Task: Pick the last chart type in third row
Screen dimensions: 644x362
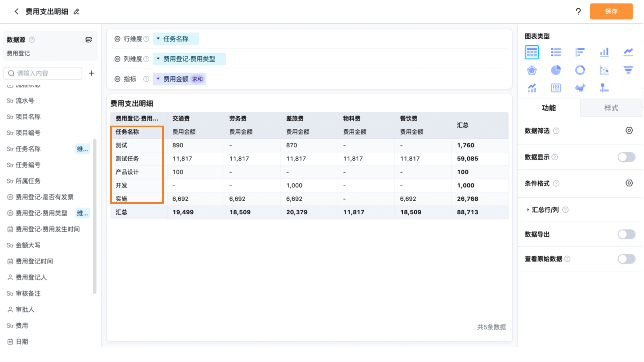Action: coord(604,88)
